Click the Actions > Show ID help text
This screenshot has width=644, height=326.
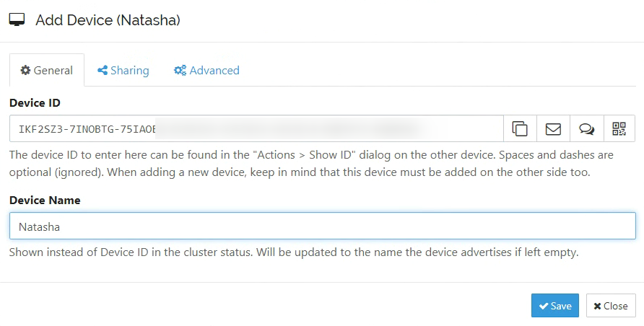coord(311,164)
